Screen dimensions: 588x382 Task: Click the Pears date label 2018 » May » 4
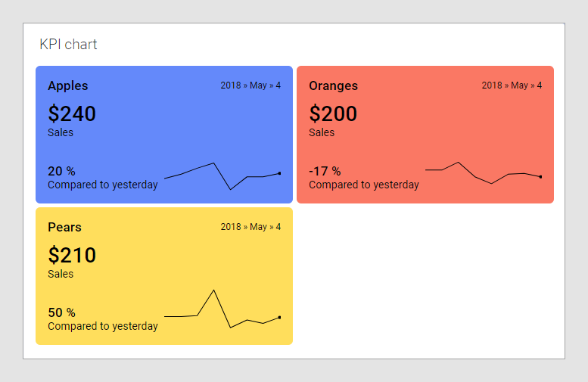click(250, 227)
